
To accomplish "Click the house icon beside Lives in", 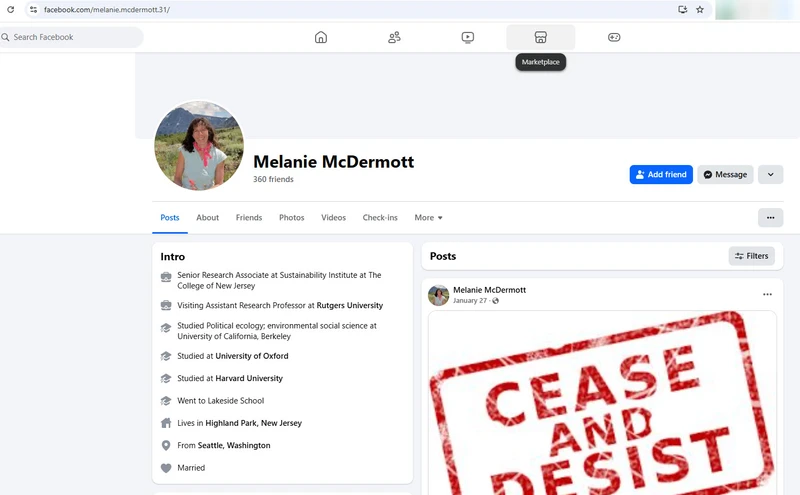I will 166,423.
